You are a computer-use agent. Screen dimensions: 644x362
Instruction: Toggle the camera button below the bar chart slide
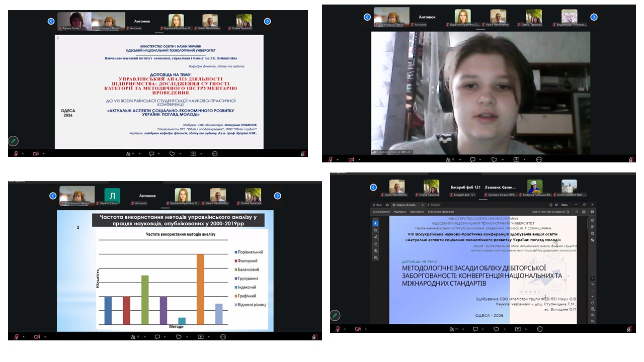coord(36,336)
